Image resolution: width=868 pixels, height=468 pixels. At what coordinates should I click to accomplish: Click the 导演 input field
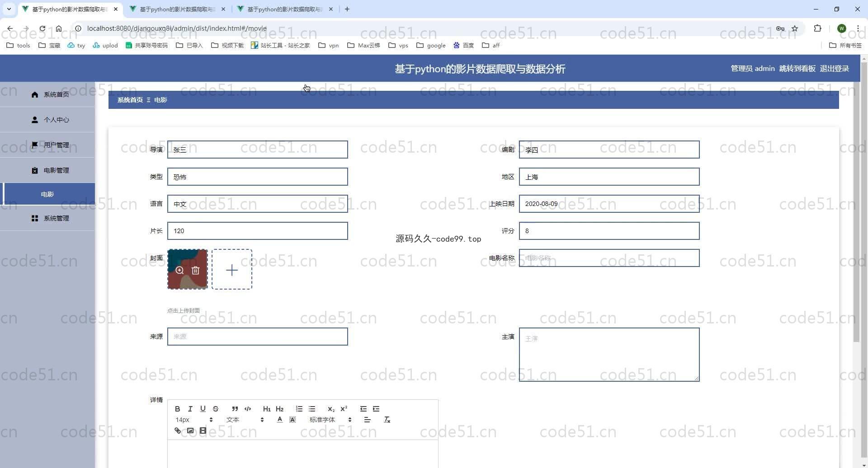click(x=258, y=150)
